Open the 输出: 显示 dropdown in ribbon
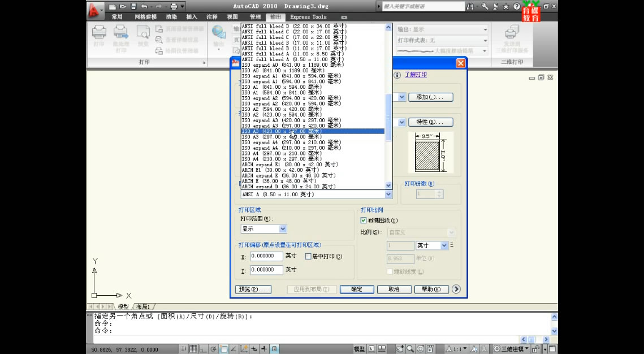 point(485,29)
